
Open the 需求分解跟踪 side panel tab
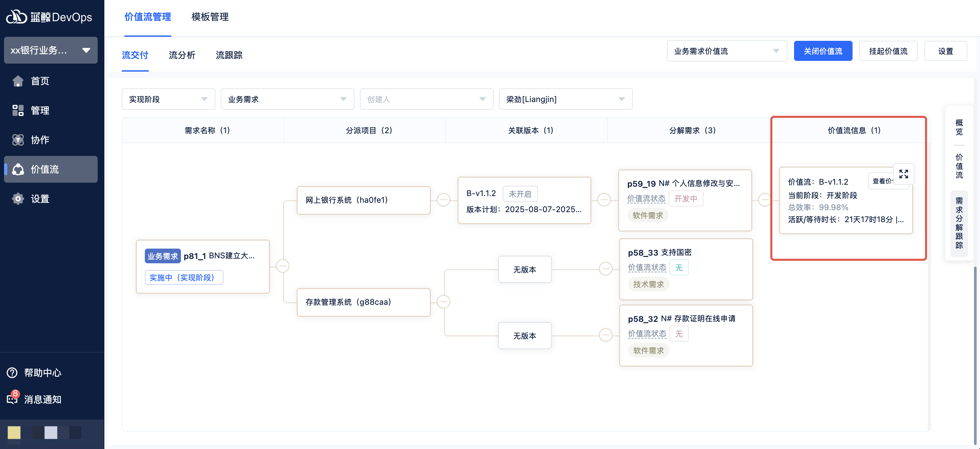(959, 223)
